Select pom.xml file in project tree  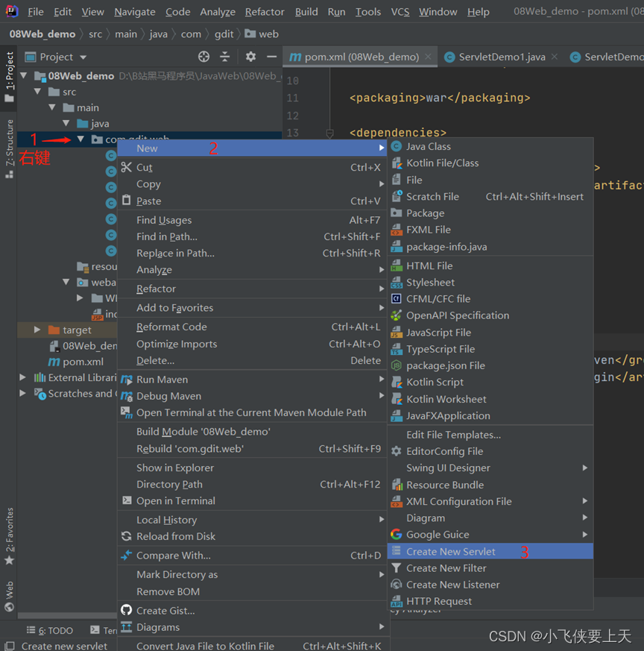[x=83, y=362]
